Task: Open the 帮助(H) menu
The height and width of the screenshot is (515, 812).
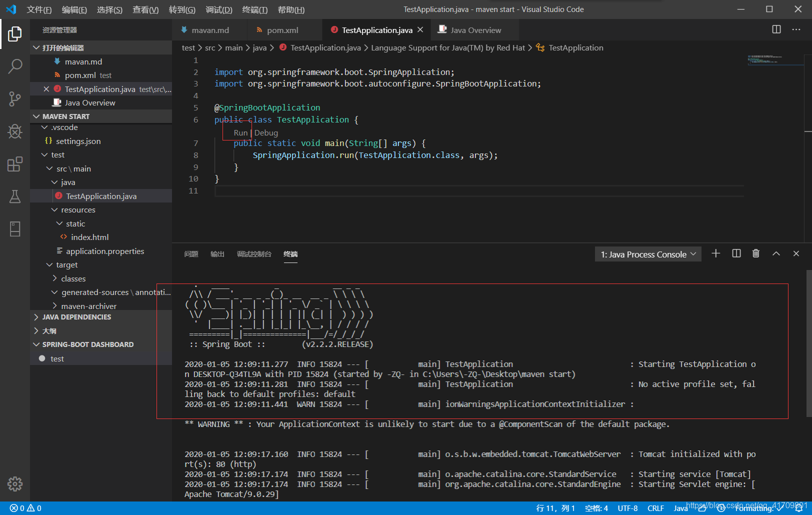Action: 291,9
